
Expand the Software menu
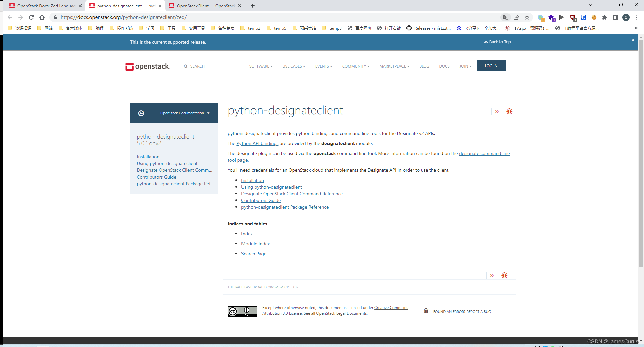261,66
